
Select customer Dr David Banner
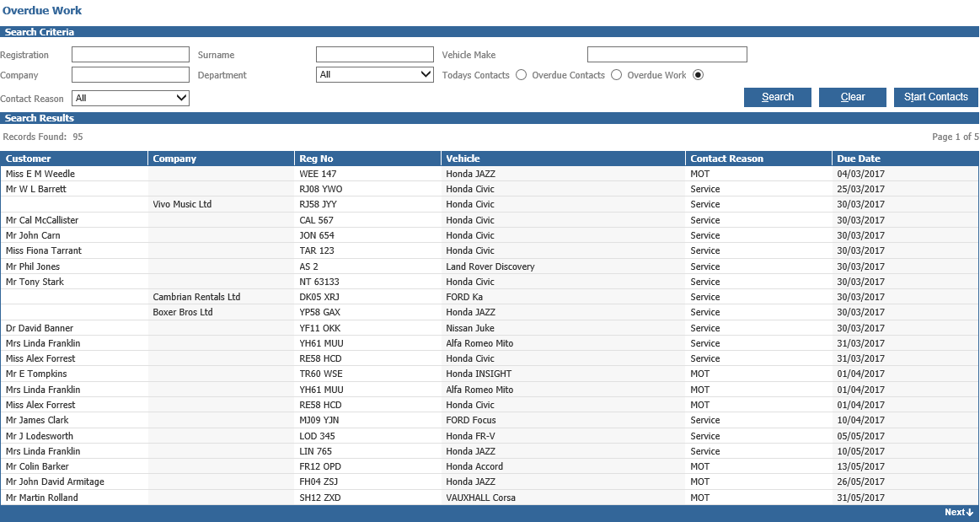tap(40, 328)
